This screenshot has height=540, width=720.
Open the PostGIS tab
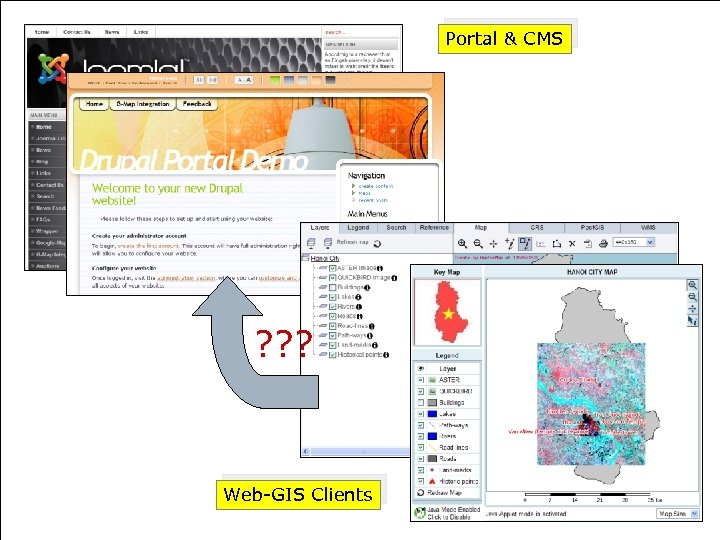592,228
